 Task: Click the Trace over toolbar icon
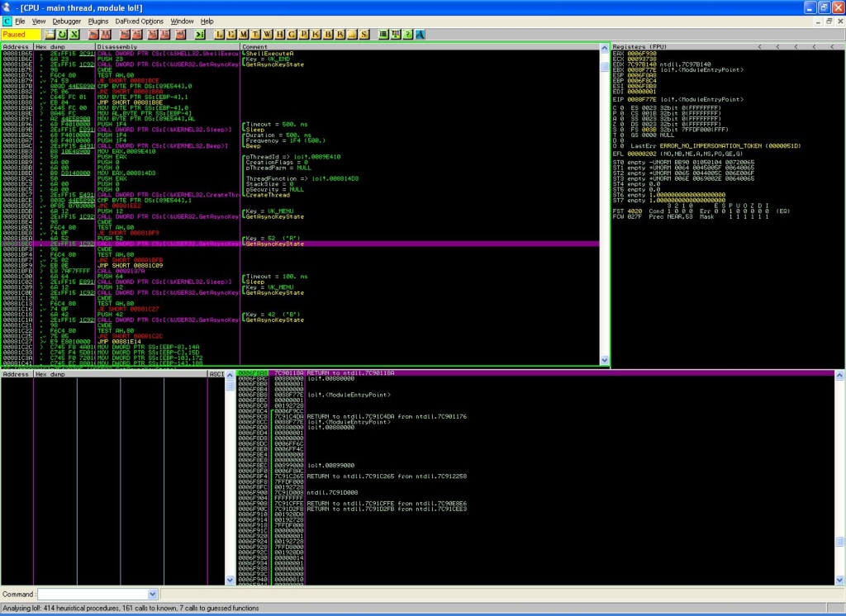coord(165,35)
